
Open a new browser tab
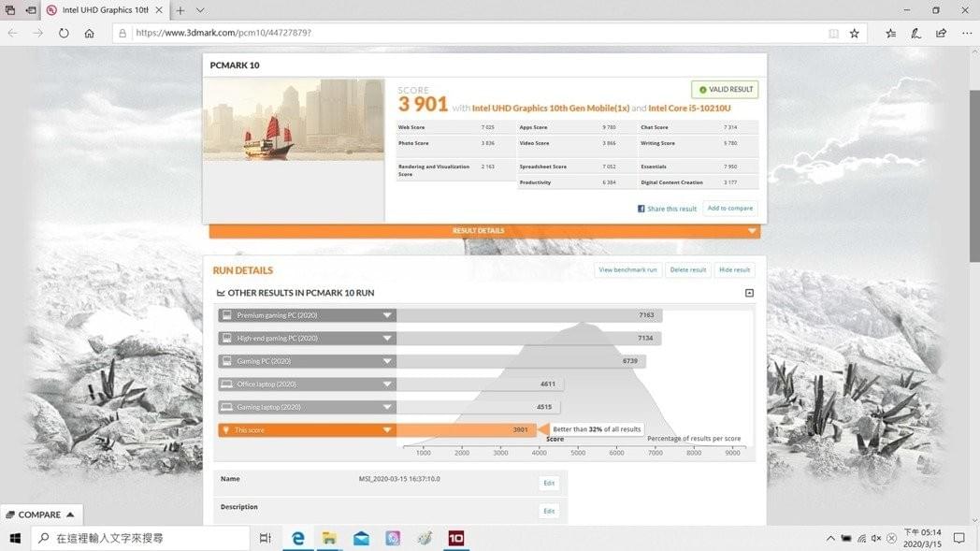pyautogui.click(x=180, y=10)
